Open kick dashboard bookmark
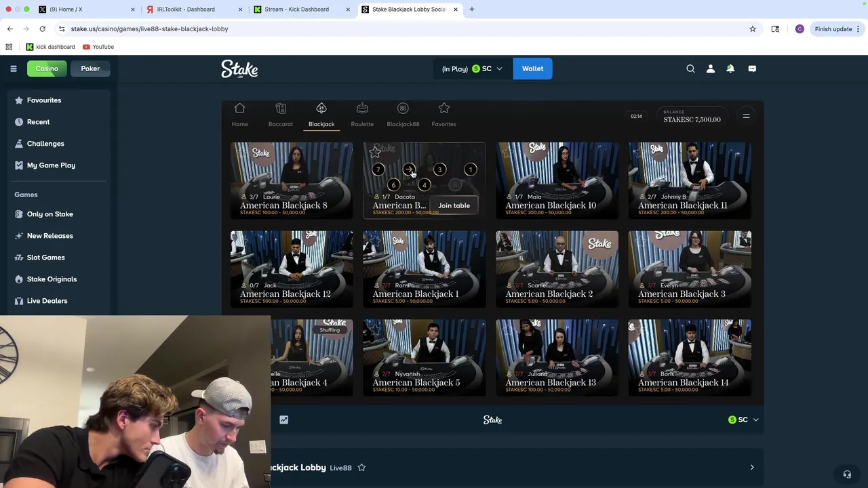This screenshot has width=868, height=488. [x=50, y=47]
